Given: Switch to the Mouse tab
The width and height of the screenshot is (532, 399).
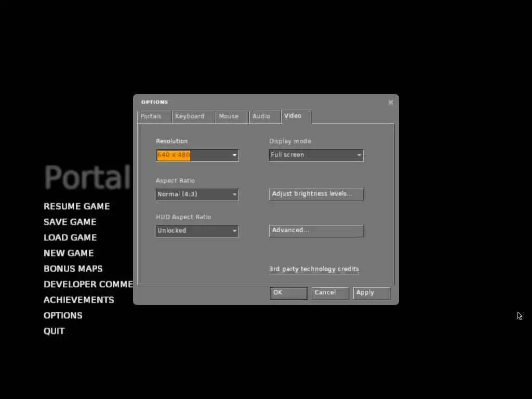Looking at the screenshot, I should pos(232,116).
